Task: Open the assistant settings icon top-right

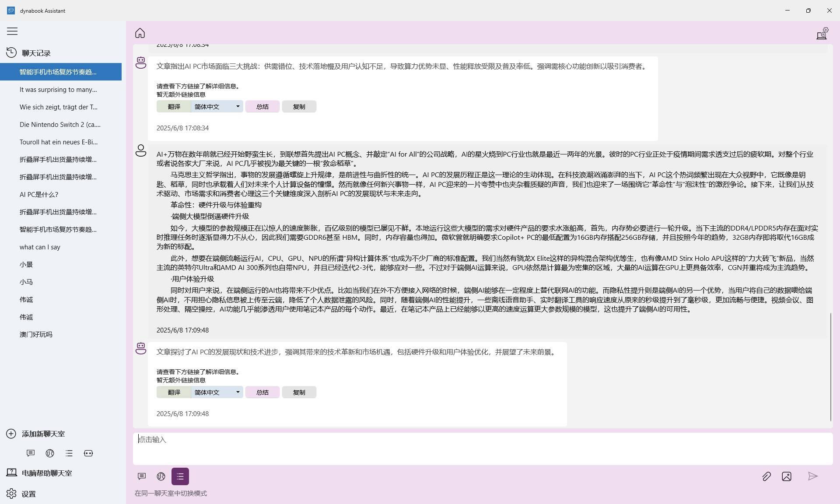Action: (822, 34)
